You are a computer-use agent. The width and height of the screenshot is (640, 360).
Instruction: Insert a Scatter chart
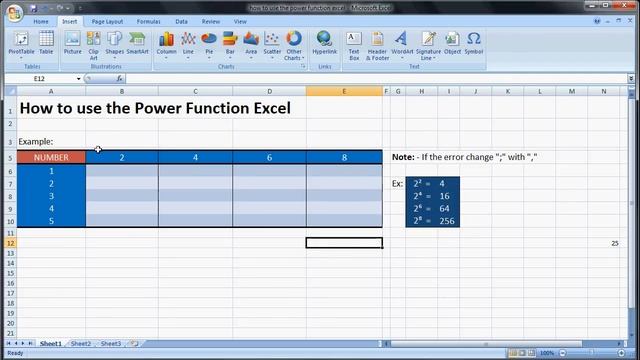272,45
